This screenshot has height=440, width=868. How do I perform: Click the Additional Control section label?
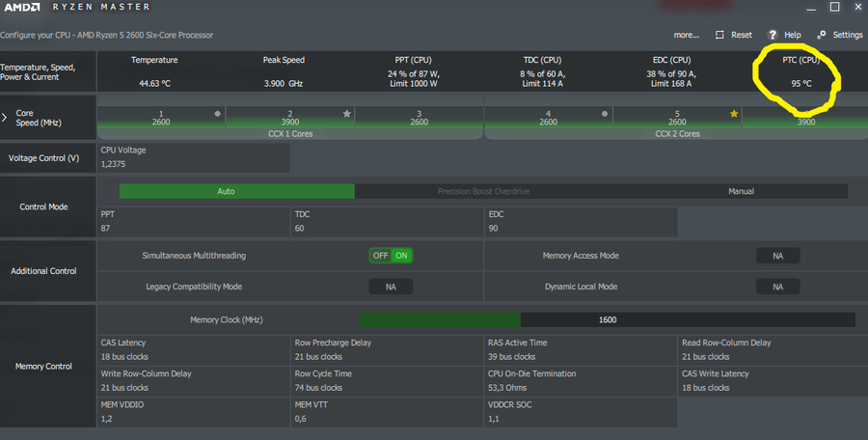(x=43, y=271)
